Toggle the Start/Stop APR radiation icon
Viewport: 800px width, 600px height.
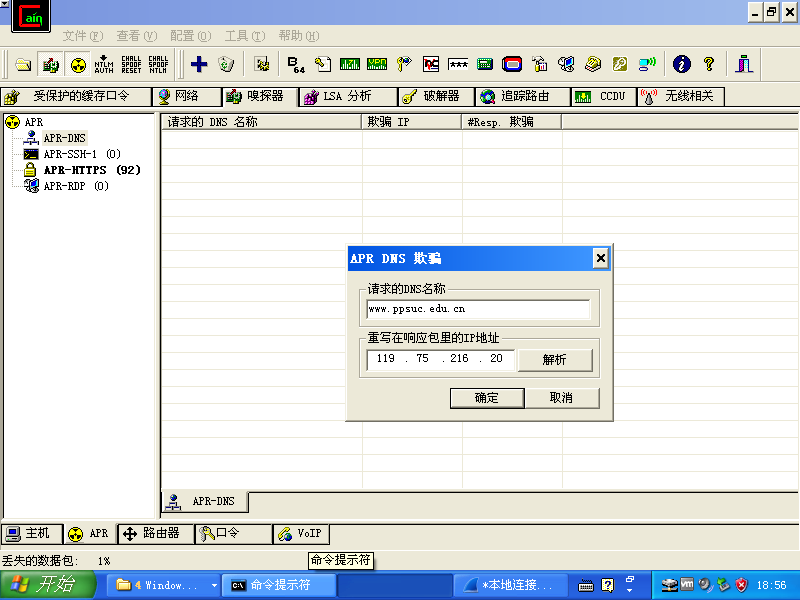click(x=78, y=64)
